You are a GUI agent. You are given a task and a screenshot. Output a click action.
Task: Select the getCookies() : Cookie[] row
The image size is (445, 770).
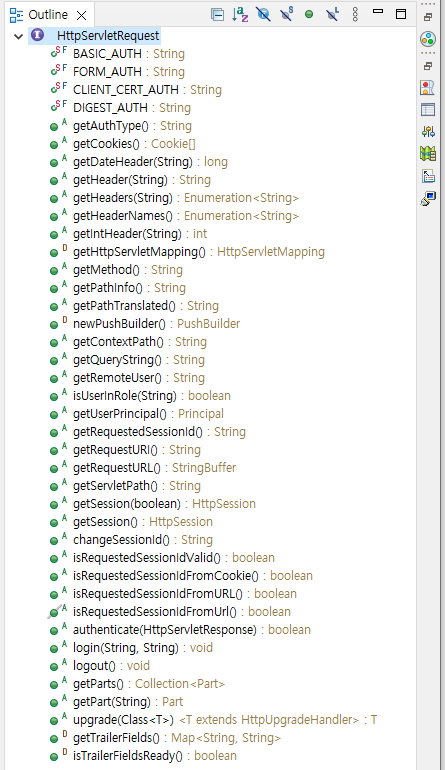123,144
